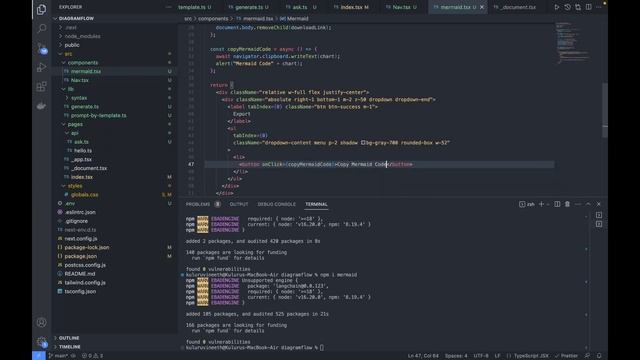The height and width of the screenshot is (360, 640).
Task: Expand the public folder
Action: 72,45
